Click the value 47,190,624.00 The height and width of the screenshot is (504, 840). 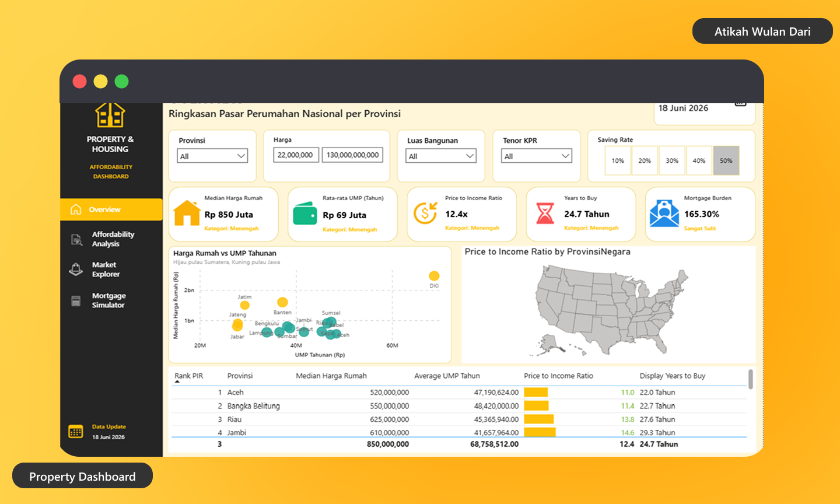tap(496, 392)
